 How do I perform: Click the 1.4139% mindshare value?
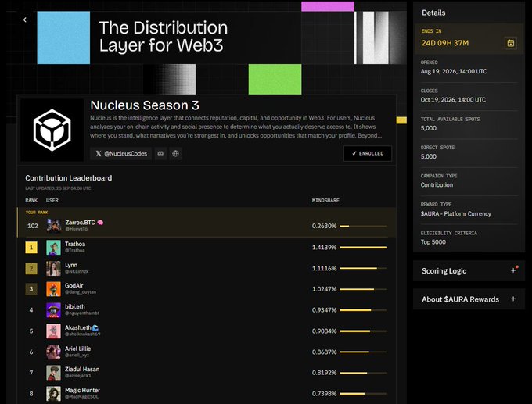coord(324,248)
